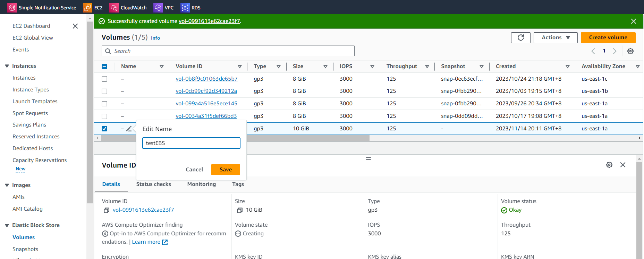Viewport: 644px width, 259px height.
Task: Sort by Volume ID column arrow
Action: [x=240, y=66]
